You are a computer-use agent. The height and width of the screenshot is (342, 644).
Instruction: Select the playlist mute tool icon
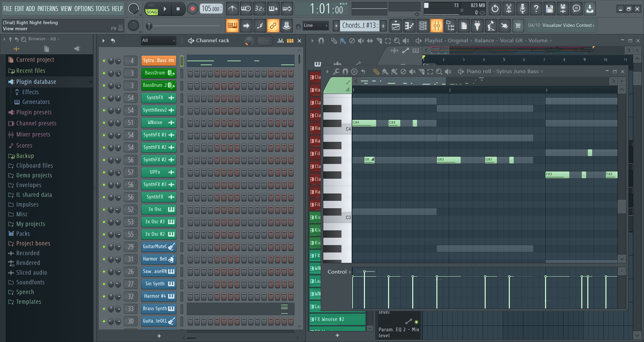click(x=361, y=41)
